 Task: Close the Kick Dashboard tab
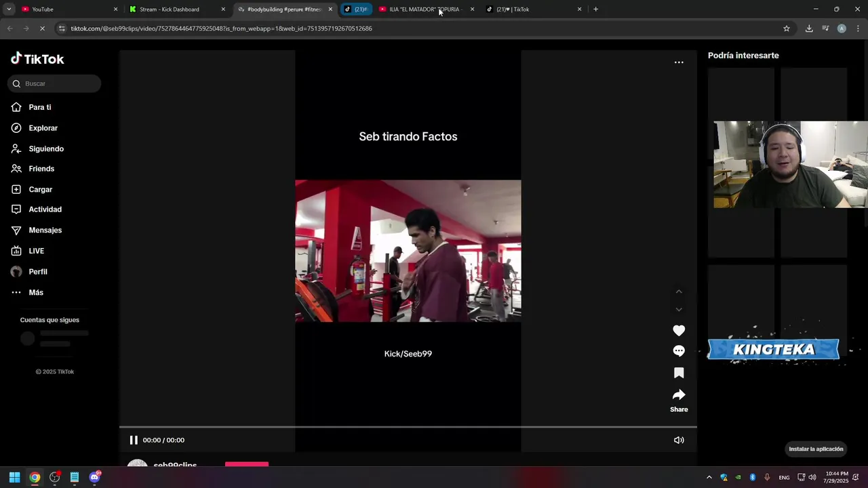pos(223,9)
